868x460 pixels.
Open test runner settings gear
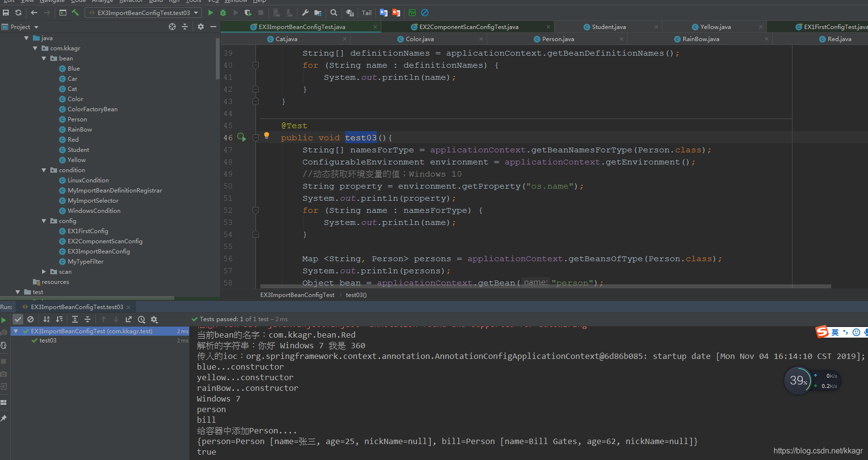tap(154, 319)
